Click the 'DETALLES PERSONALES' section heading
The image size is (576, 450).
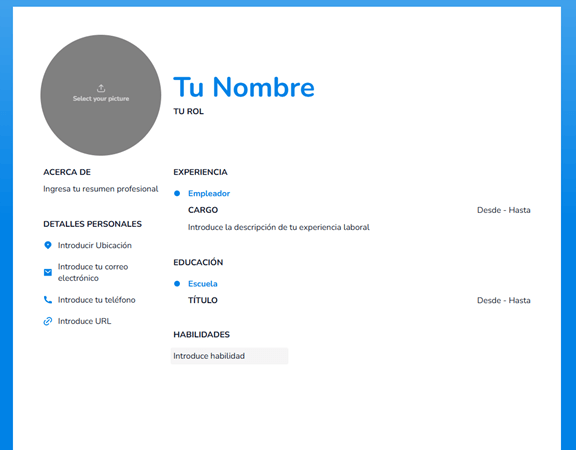pos(93,224)
